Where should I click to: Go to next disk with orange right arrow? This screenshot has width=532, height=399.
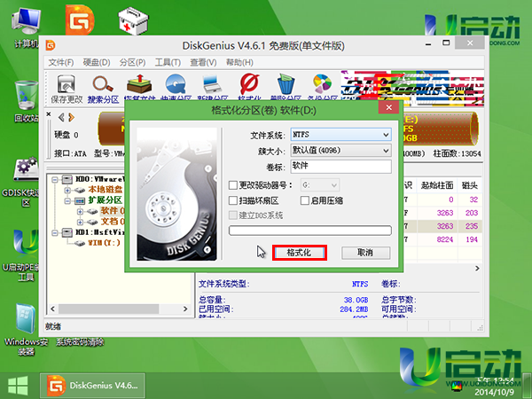(x=71, y=117)
